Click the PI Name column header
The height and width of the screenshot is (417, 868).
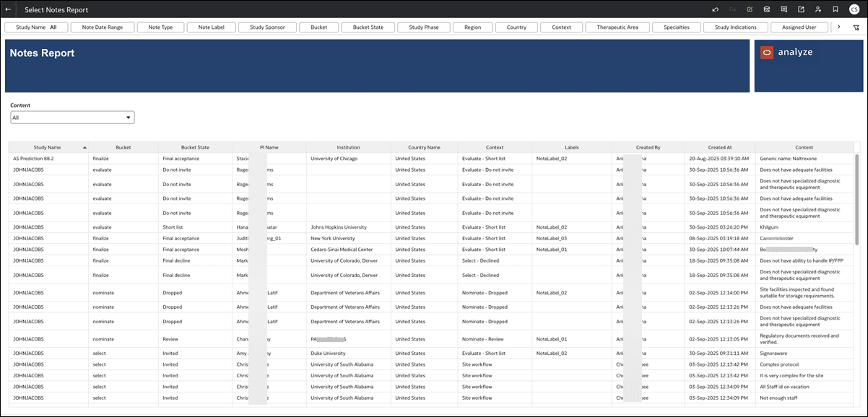pos(269,147)
